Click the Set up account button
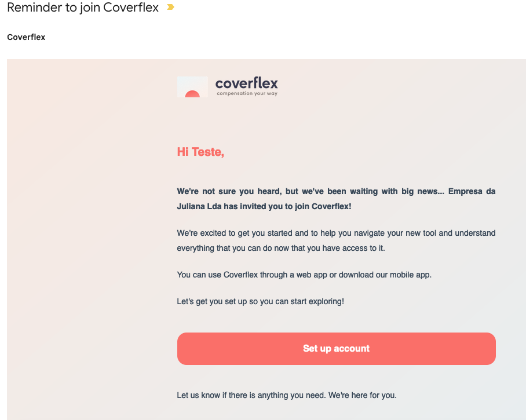The height and width of the screenshot is (420, 526). pos(336,349)
